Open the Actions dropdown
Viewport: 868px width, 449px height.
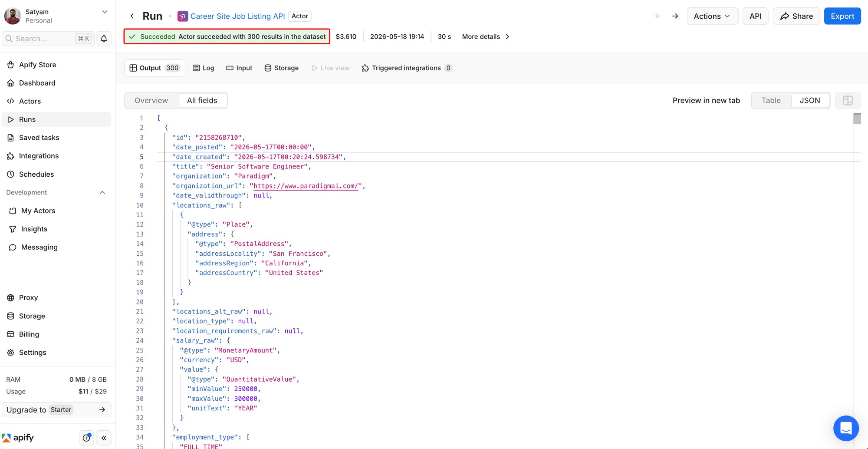pyautogui.click(x=712, y=16)
